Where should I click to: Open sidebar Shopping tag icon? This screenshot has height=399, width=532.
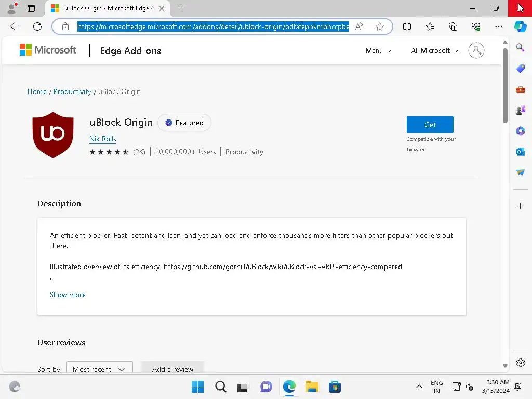point(520,68)
